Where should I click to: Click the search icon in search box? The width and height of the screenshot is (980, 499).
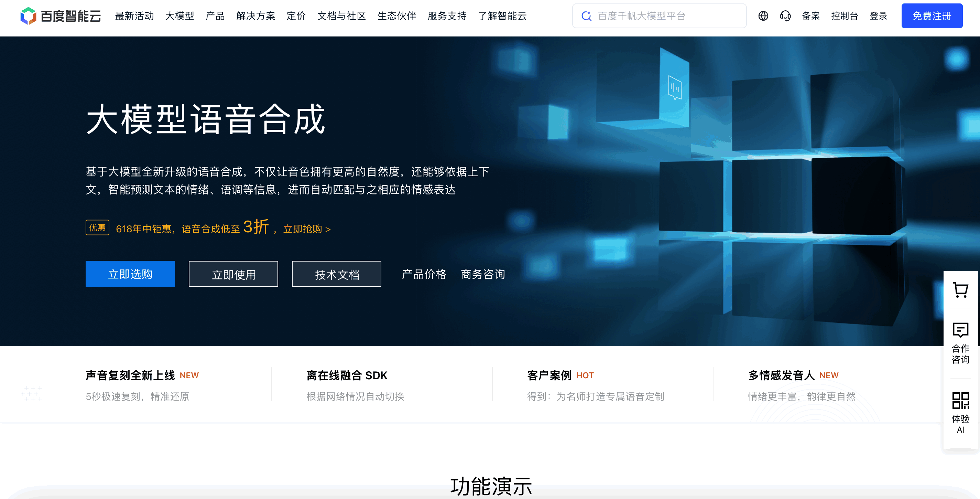pyautogui.click(x=586, y=15)
